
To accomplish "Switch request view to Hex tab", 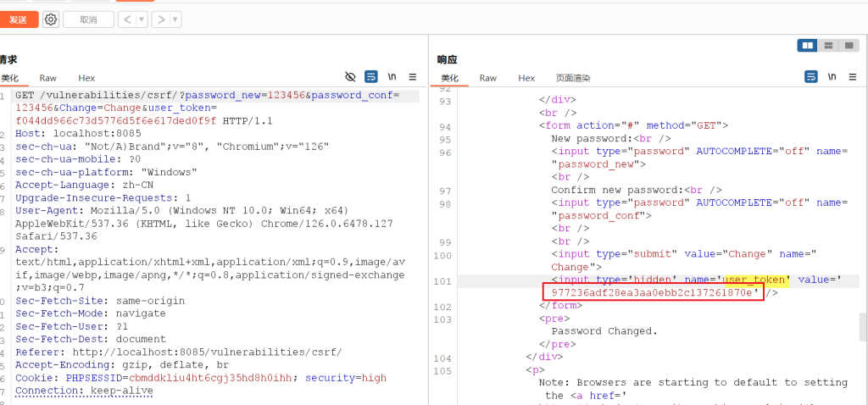I will [x=86, y=78].
